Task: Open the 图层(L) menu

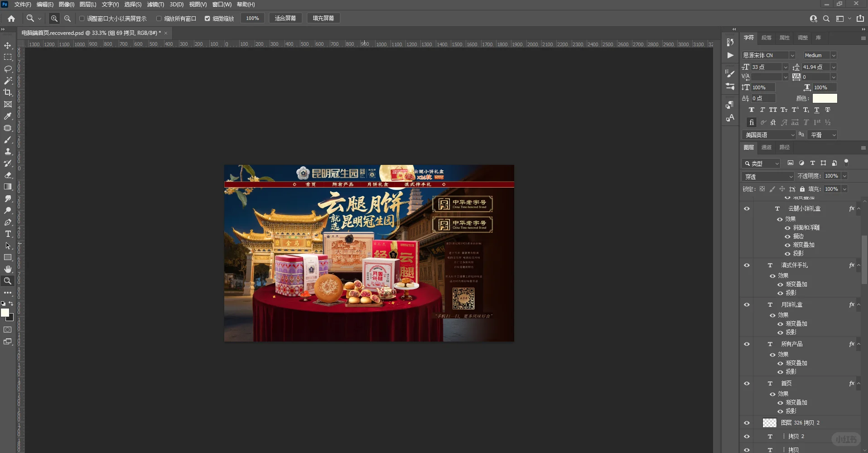Action: pos(88,5)
